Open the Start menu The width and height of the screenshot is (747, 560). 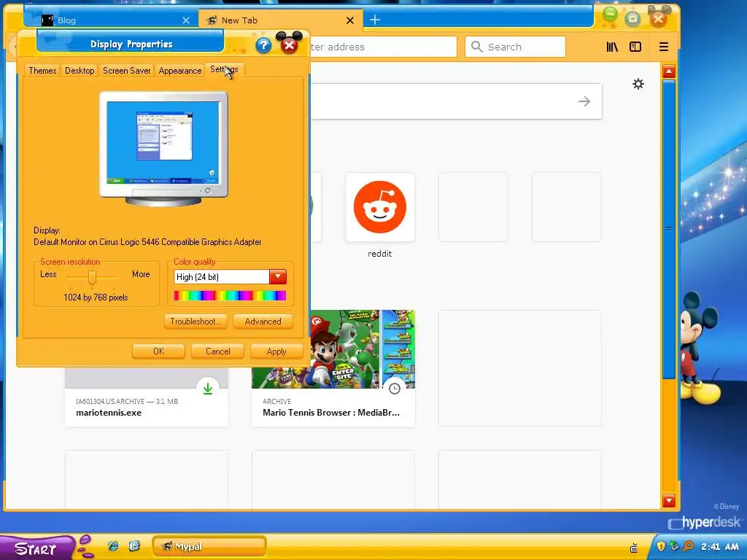click(36, 548)
